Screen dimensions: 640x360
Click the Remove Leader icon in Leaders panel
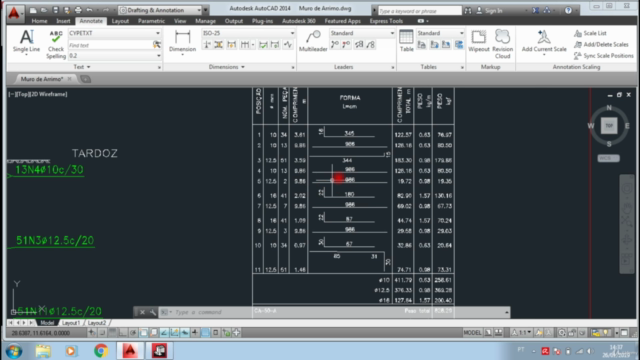[x=346, y=44]
